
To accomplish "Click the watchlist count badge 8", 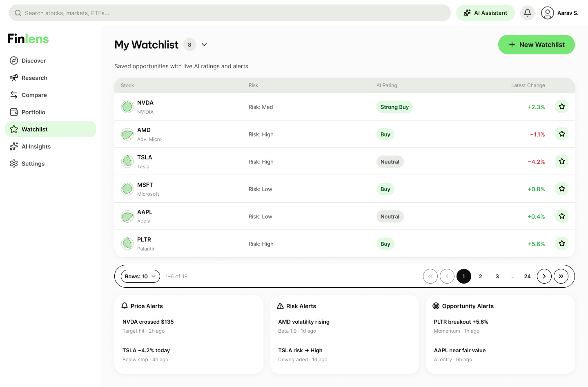I will click(x=189, y=45).
